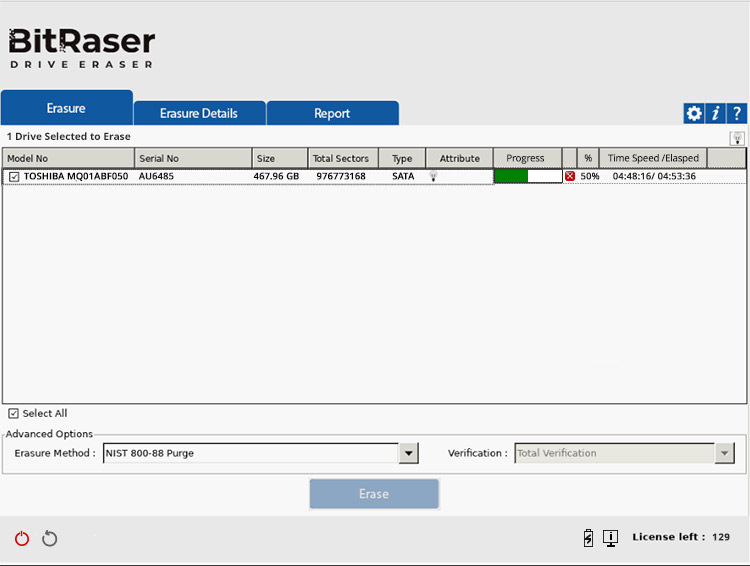Click the 1 Drive Selected to Erase label

click(68, 136)
